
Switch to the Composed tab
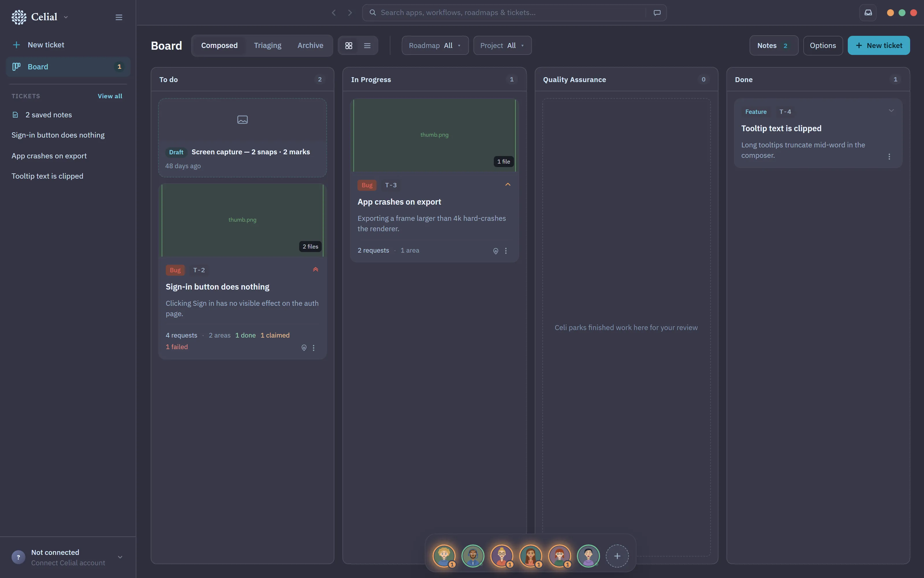(x=219, y=45)
